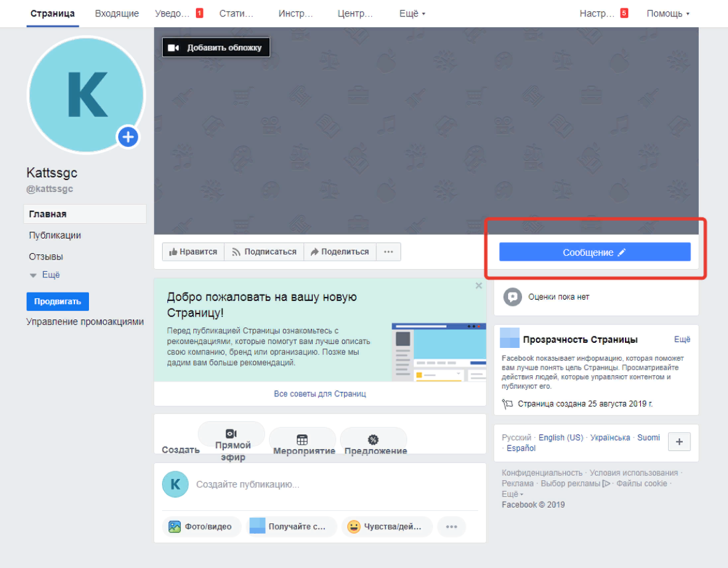Click the plus button to add language
Viewport: 728px width, 568px height.
tap(679, 441)
